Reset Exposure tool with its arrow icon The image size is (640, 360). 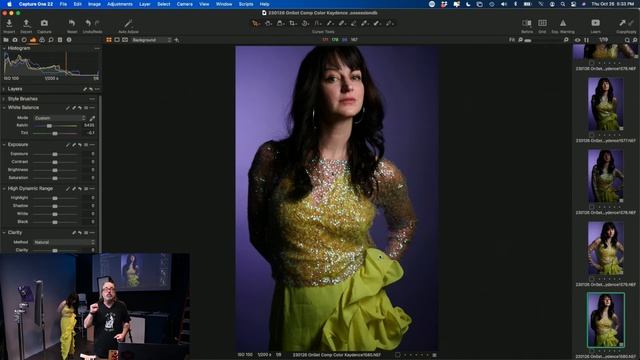point(80,145)
